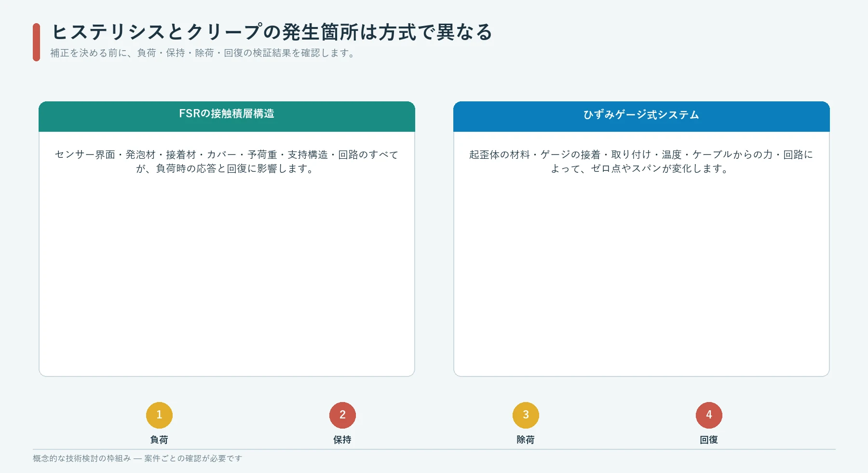Click the subtitle starting with 補正を決める前に
The height and width of the screenshot is (473, 868).
(203, 53)
